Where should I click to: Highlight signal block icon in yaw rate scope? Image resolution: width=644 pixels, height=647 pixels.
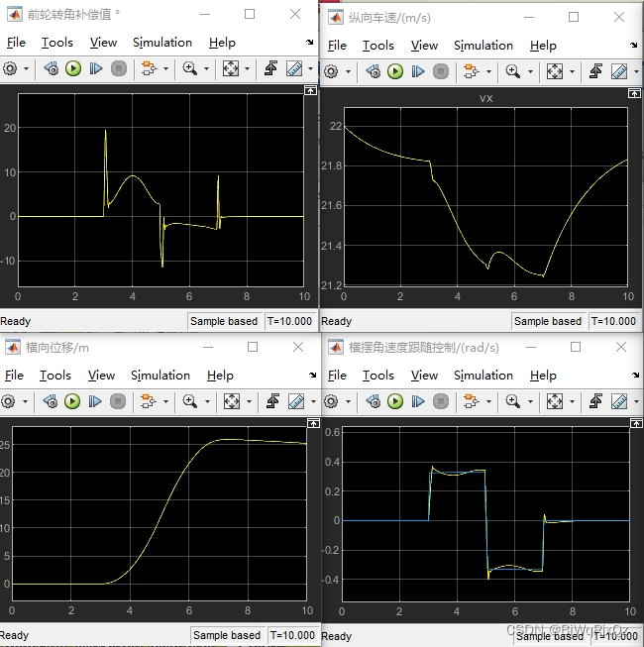pos(471,401)
